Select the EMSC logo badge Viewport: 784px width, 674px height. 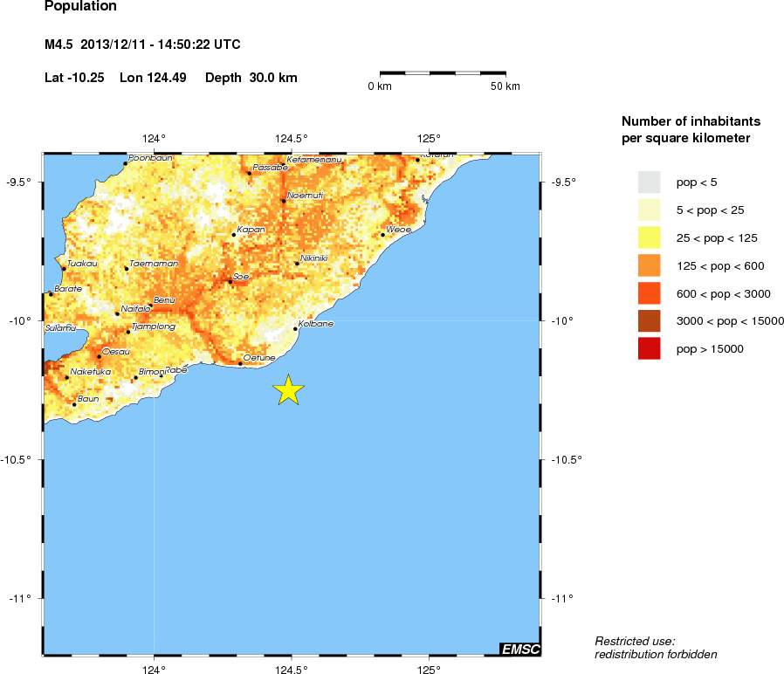pyautogui.click(x=521, y=648)
